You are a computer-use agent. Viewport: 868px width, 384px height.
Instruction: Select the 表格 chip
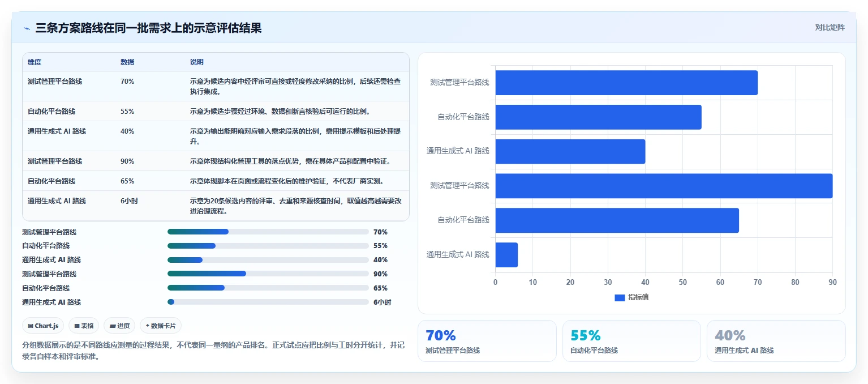tap(84, 326)
